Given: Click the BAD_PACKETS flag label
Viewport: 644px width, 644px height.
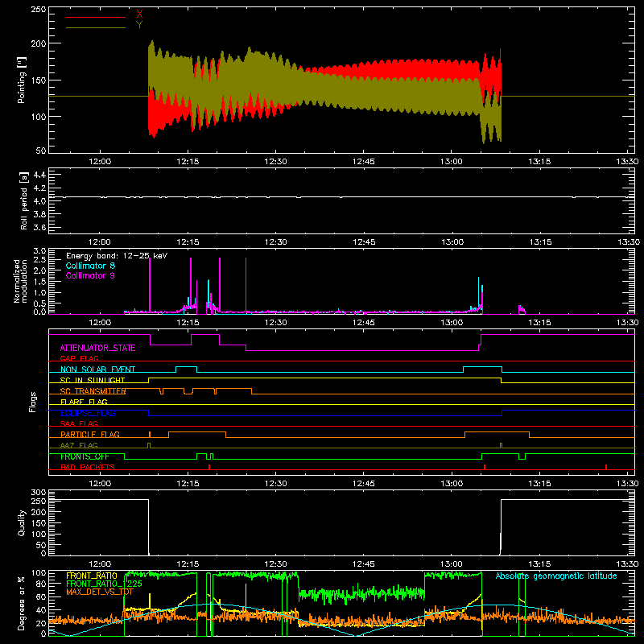Looking at the screenshot, I should [88, 467].
